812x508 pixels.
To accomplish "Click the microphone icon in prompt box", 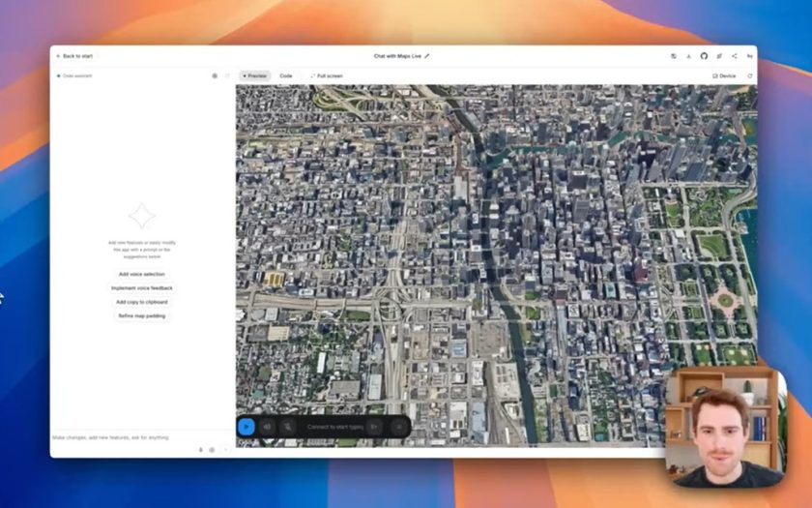I will click(x=201, y=449).
